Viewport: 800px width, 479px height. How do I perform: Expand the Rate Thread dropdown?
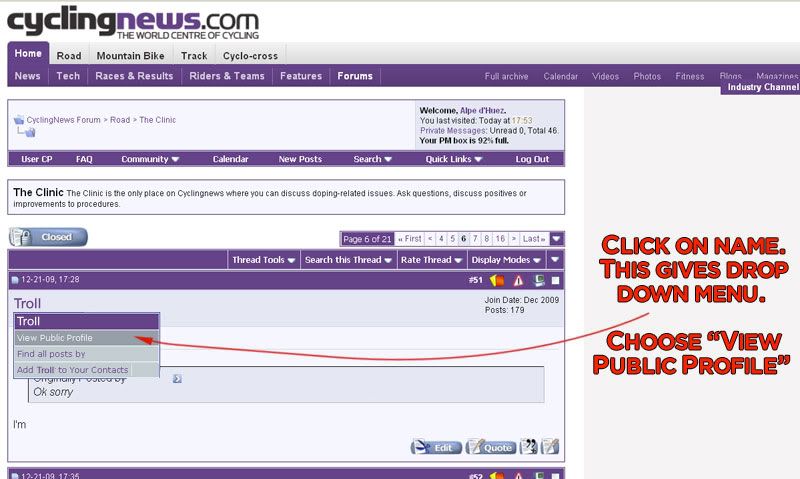pyautogui.click(x=431, y=260)
